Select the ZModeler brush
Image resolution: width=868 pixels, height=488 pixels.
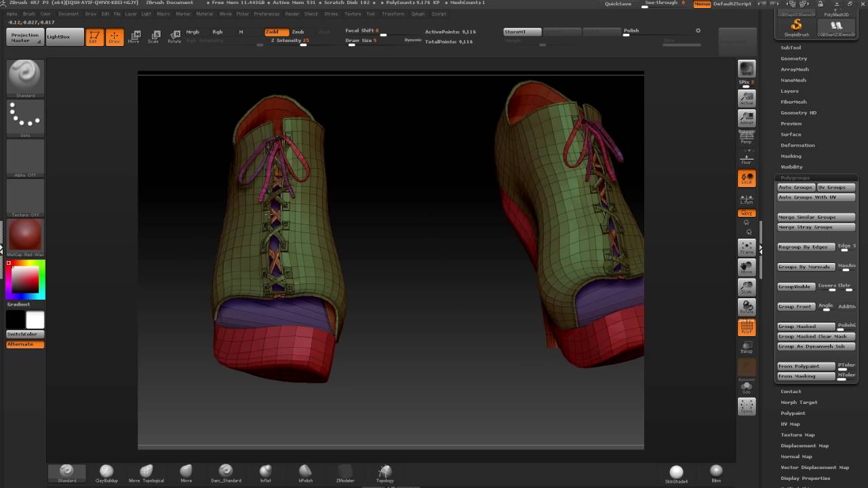tap(345, 473)
